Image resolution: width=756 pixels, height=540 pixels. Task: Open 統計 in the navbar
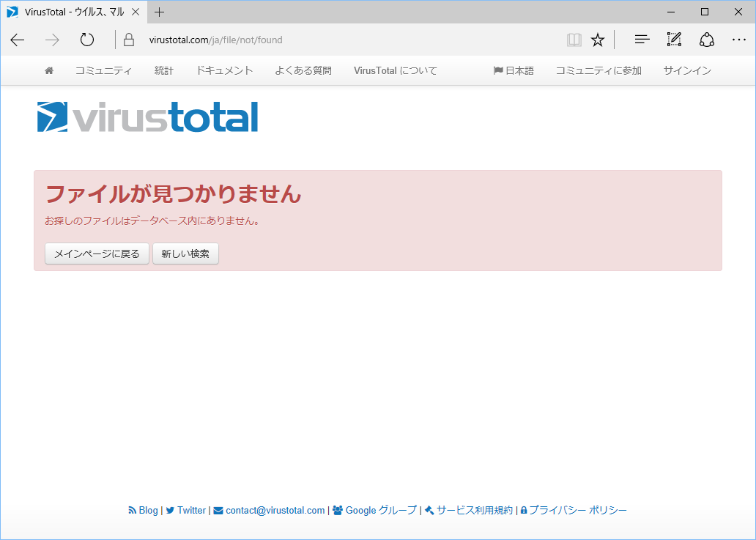pyautogui.click(x=163, y=71)
